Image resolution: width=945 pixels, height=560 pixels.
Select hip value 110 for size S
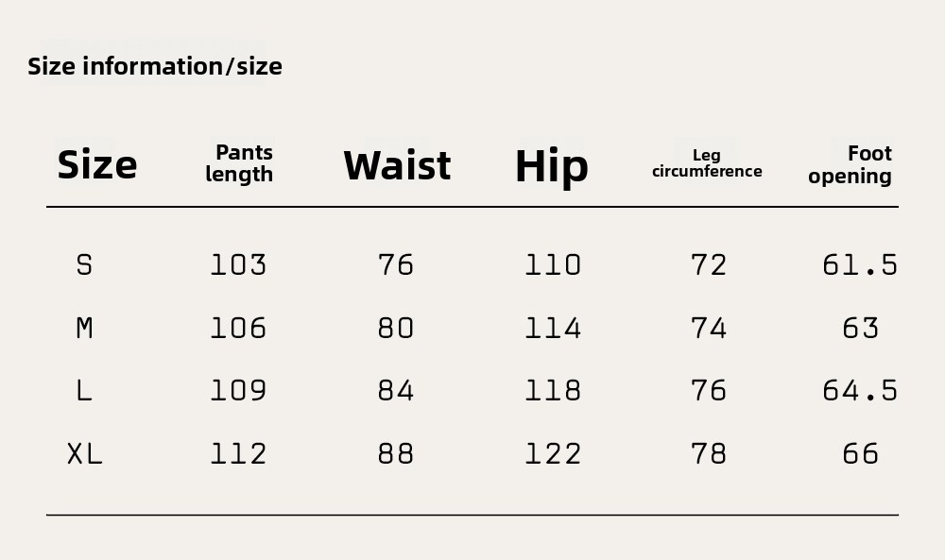tap(553, 265)
